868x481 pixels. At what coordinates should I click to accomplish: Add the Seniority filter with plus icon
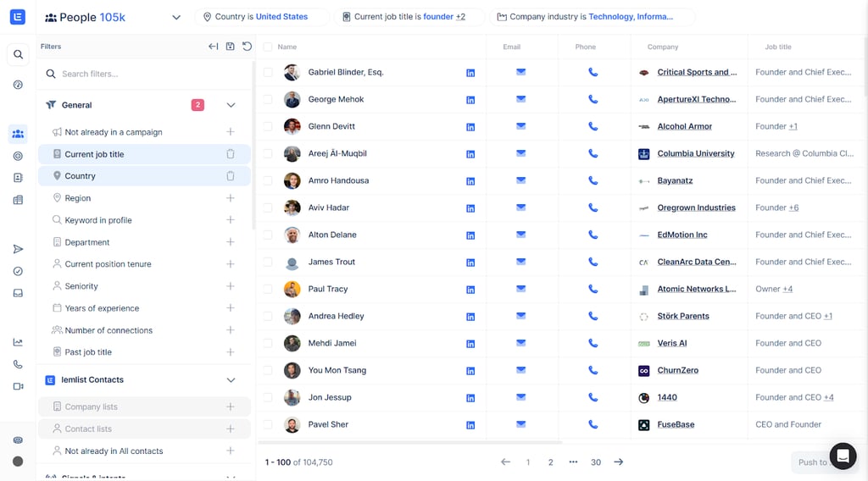[x=231, y=286]
